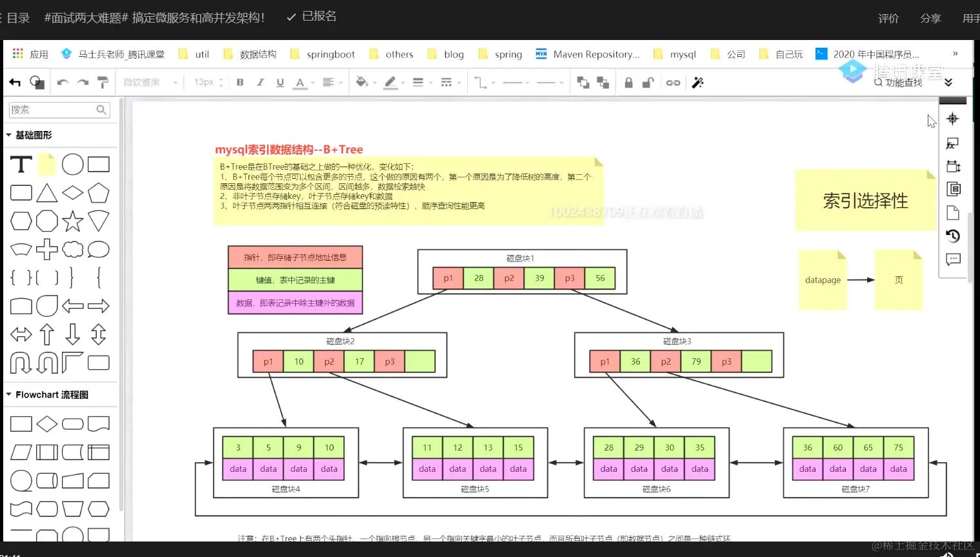Viewport: 980px width, 557px height.
Task: Select the datapage note in canvas
Action: click(823, 280)
